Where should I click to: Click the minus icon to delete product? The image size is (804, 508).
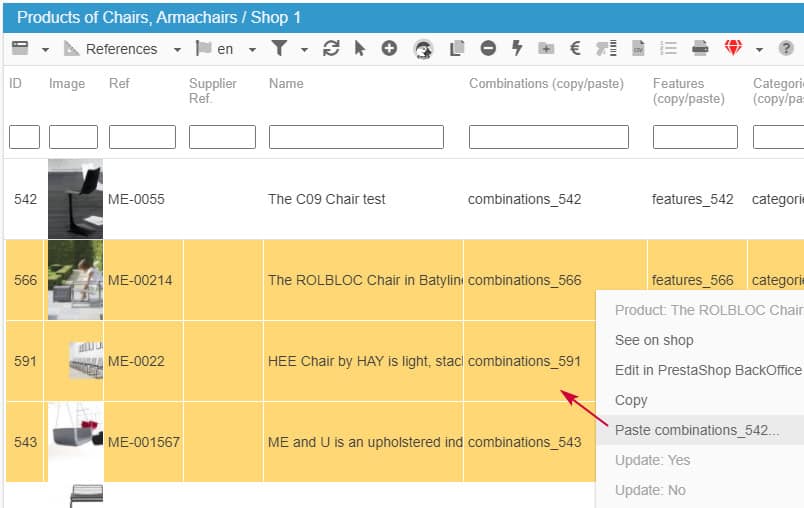click(488, 48)
